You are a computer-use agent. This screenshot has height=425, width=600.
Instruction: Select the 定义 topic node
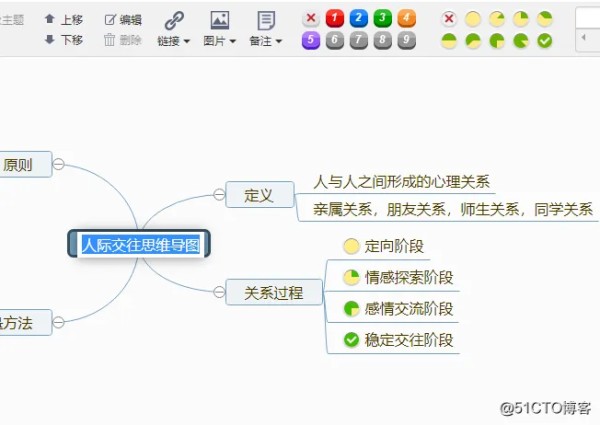[260, 195]
